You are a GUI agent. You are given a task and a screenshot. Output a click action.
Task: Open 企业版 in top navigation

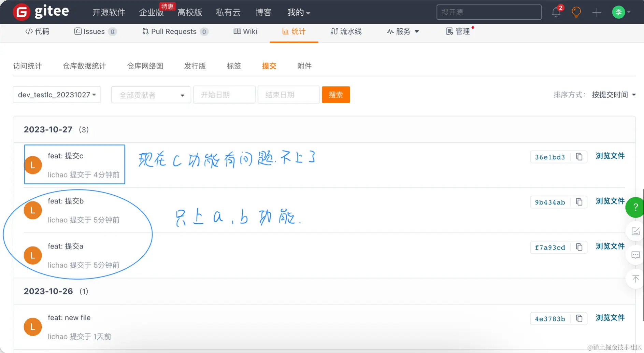tap(151, 13)
